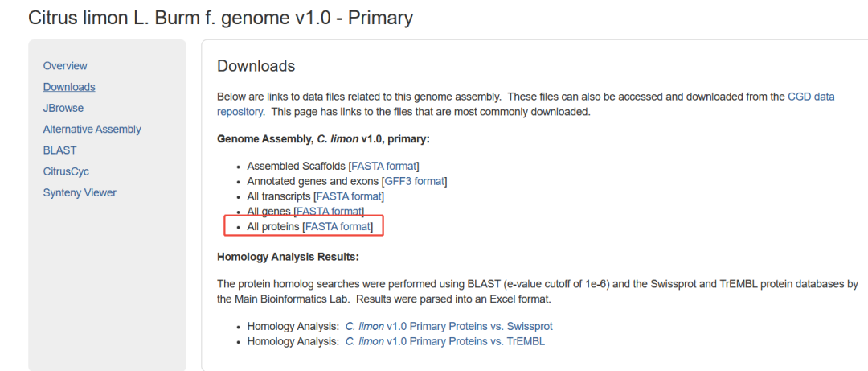Launch the Synteny Viewer link
The image size is (868, 371).
tap(80, 192)
